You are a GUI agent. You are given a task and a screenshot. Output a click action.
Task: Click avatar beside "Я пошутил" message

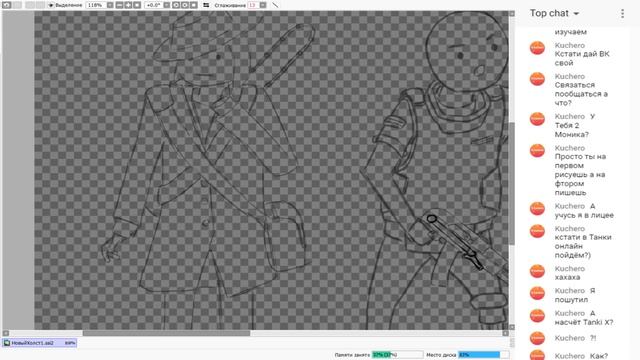[537, 293]
